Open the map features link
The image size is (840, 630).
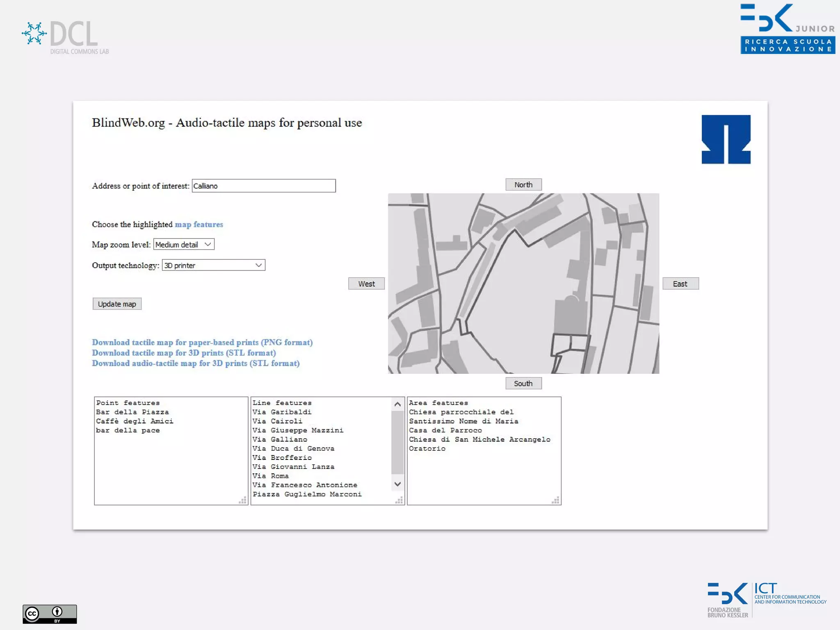point(199,225)
